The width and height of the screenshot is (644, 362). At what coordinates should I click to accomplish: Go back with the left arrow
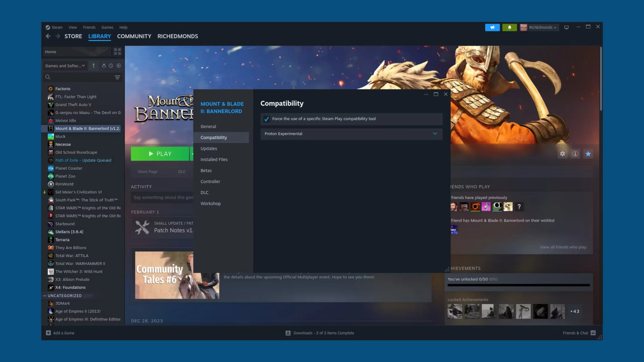click(48, 36)
